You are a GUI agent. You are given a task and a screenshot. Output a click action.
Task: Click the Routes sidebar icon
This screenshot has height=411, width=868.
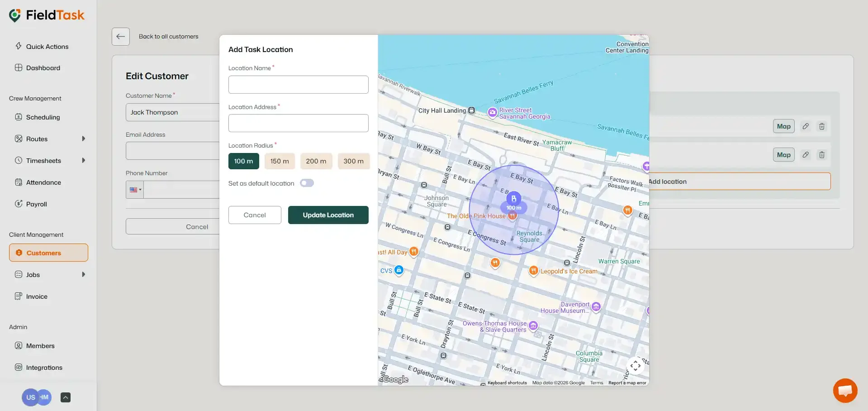pyautogui.click(x=19, y=139)
